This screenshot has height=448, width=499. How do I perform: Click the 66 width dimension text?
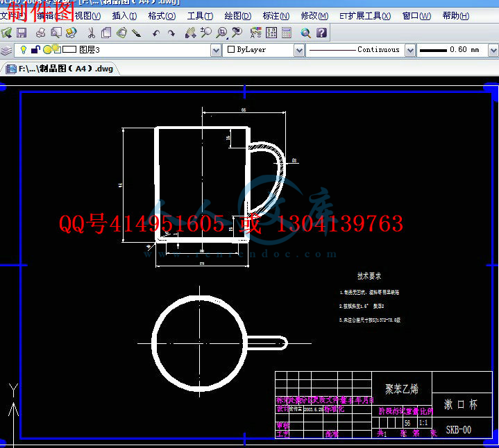(244, 110)
